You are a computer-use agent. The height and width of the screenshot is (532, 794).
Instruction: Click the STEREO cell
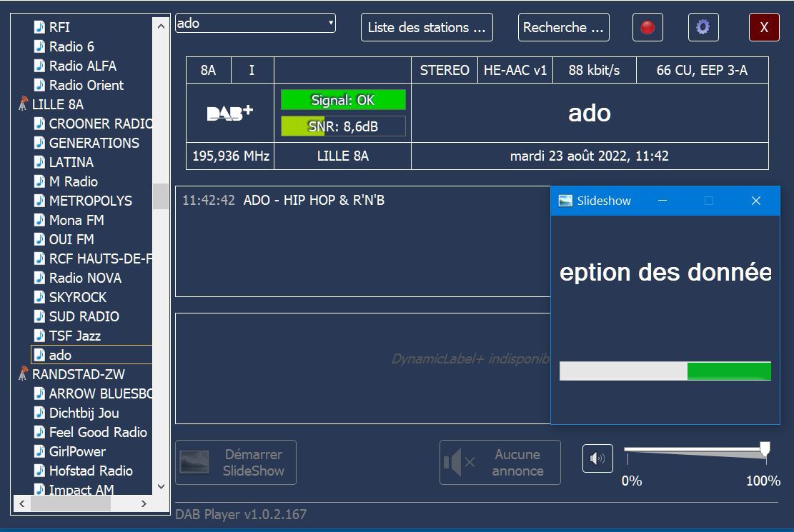click(444, 71)
